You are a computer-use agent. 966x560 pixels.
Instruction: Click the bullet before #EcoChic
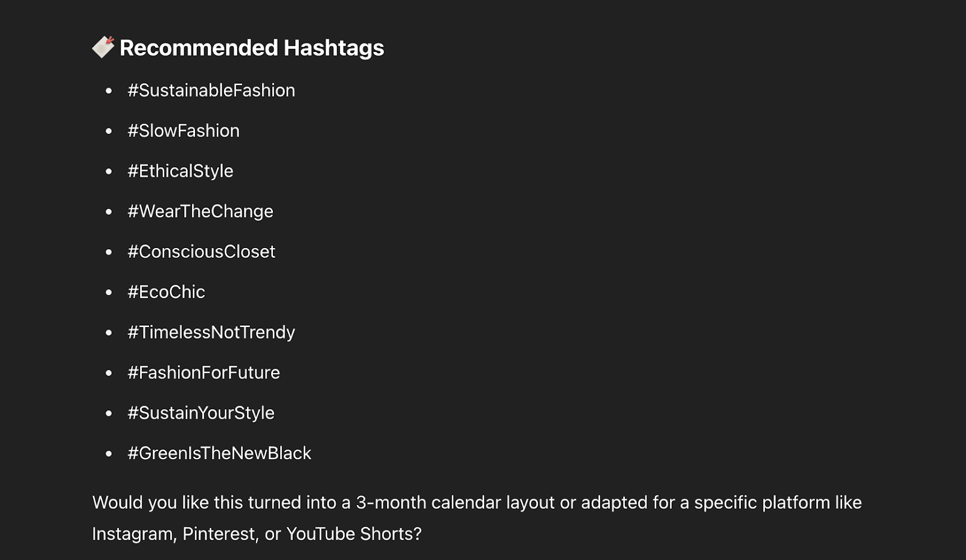click(109, 293)
